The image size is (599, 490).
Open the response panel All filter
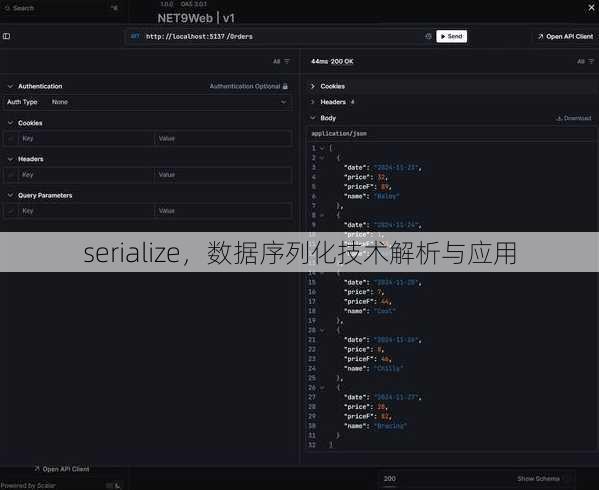coord(585,61)
